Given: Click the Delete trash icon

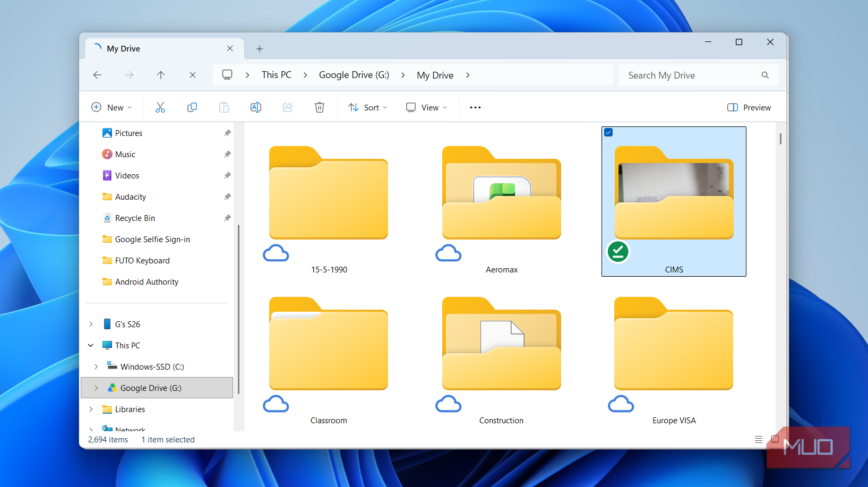Looking at the screenshot, I should [320, 107].
